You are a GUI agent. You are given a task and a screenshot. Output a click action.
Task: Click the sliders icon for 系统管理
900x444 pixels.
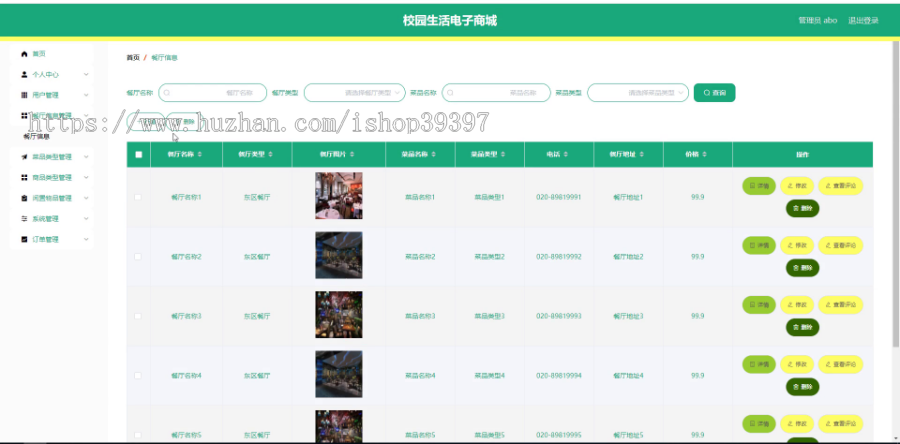24,219
